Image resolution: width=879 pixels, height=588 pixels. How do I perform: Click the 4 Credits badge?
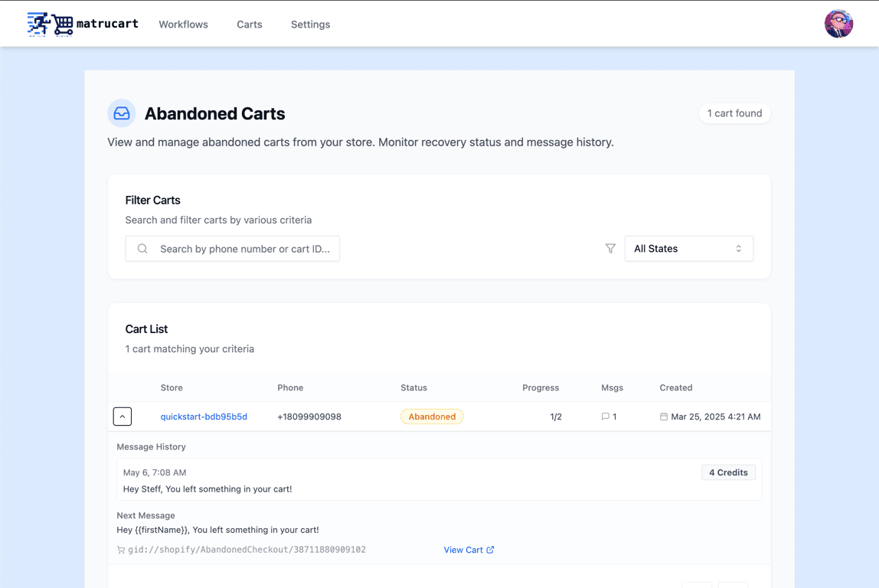(728, 472)
